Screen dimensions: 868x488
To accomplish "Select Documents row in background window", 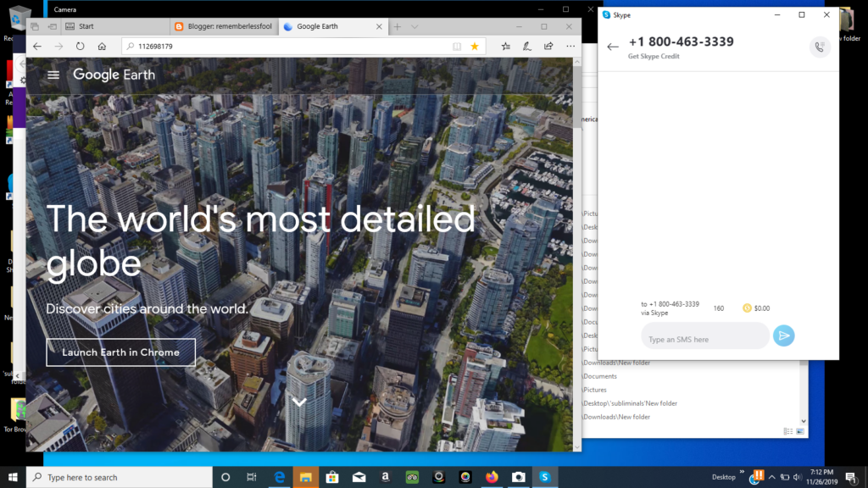I will [x=600, y=376].
